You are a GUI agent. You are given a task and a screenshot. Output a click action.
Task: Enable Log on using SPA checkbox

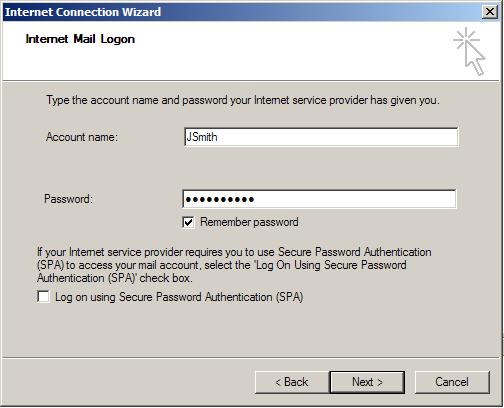click(x=43, y=296)
